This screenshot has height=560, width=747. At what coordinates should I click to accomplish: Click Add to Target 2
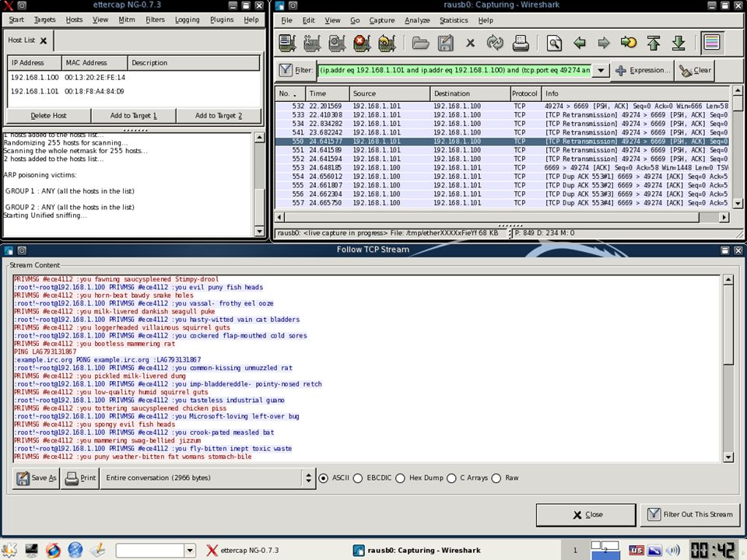(219, 116)
